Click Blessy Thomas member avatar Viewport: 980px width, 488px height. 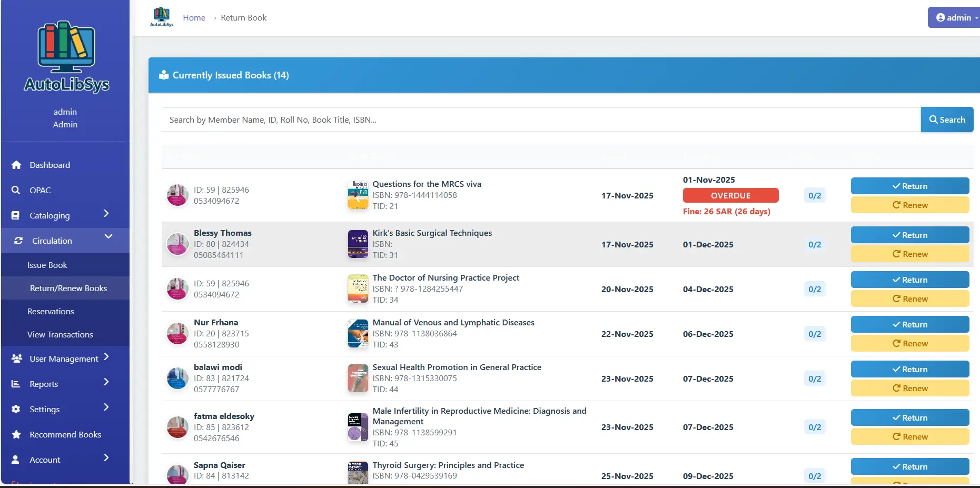click(x=177, y=244)
